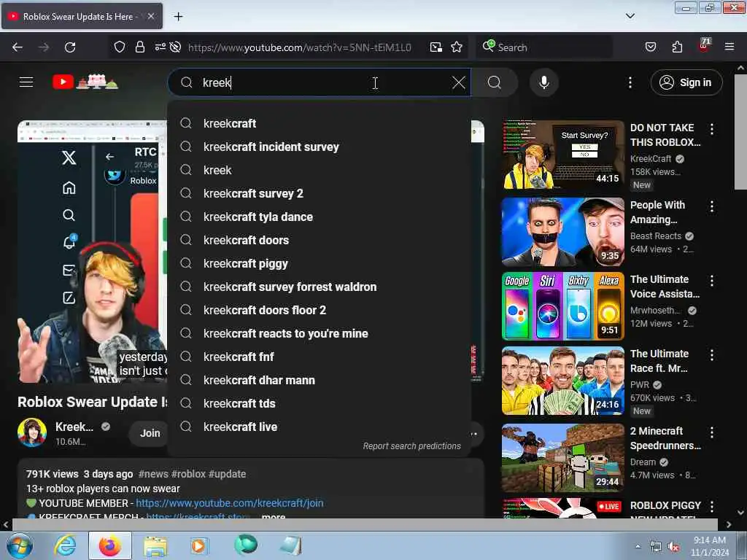Pick 'kreekcraft doors floor 2' suggestion
The image size is (747, 560).
(x=320, y=310)
